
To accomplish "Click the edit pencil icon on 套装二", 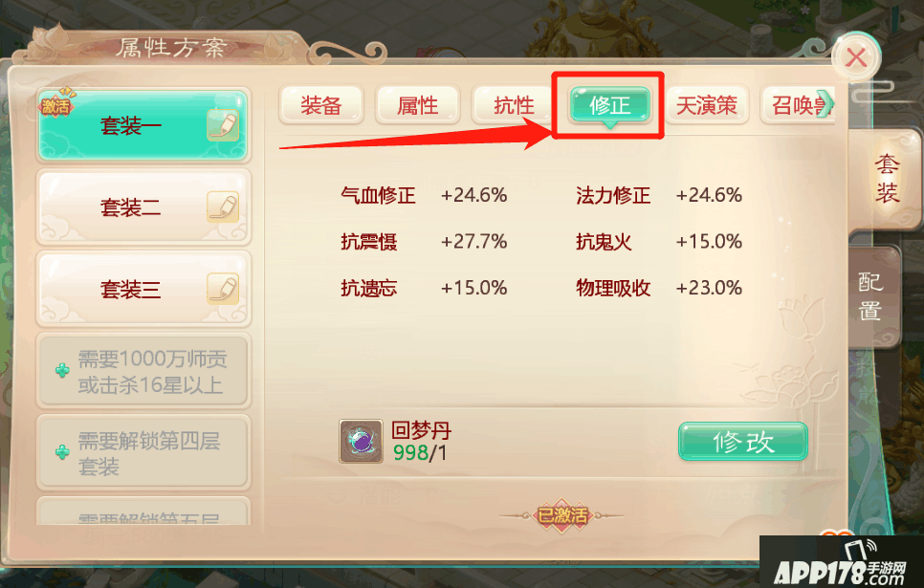I will [223, 207].
